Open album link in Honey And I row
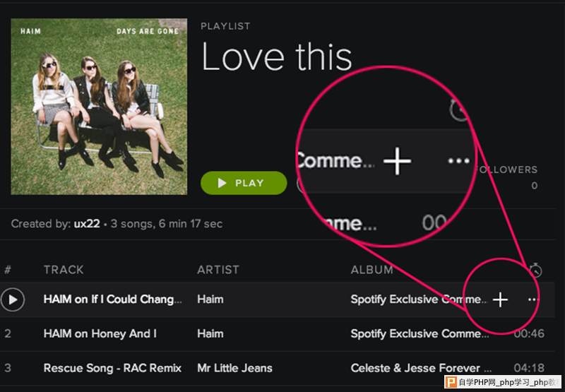This screenshot has height=392, width=565. point(420,333)
